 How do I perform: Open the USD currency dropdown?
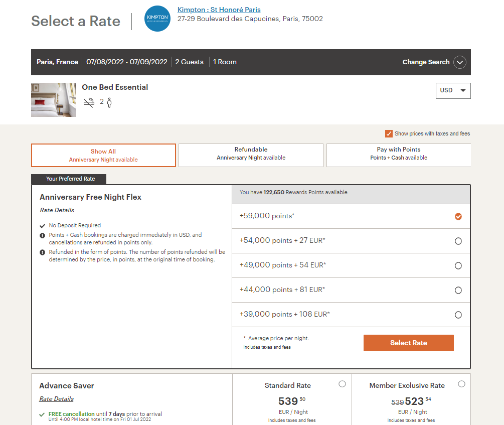(453, 91)
